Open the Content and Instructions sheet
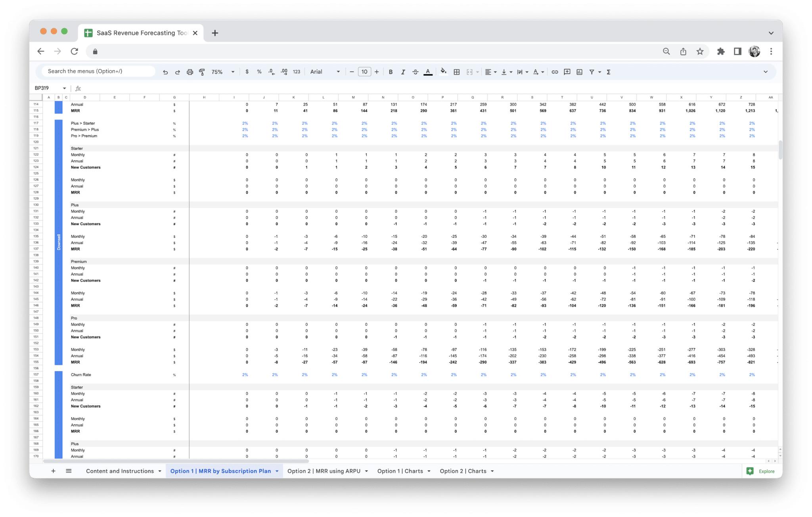This screenshot has width=812, height=517. tap(119, 471)
